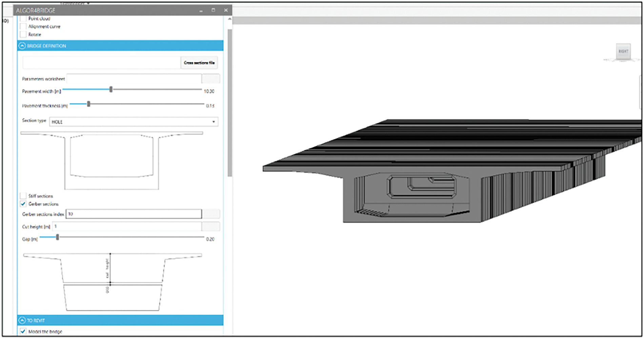Collapse the Bridge Definition section chevron
The width and height of the screenshot is (644, 338).
pos(22,46)
